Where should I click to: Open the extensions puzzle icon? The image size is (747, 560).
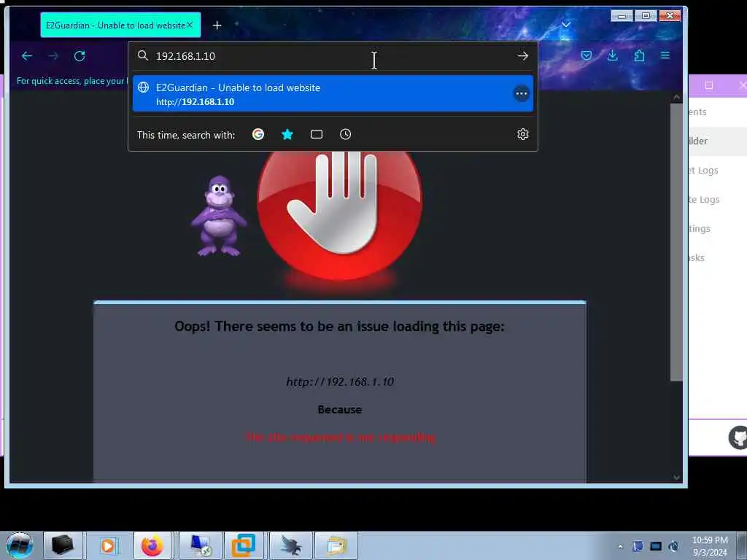(639, 55)
